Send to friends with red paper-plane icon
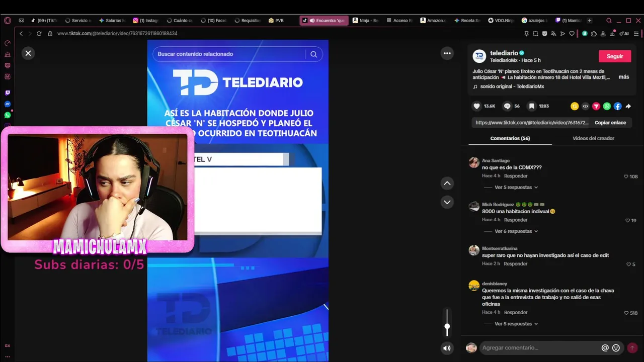 click(x=596, y=106)
